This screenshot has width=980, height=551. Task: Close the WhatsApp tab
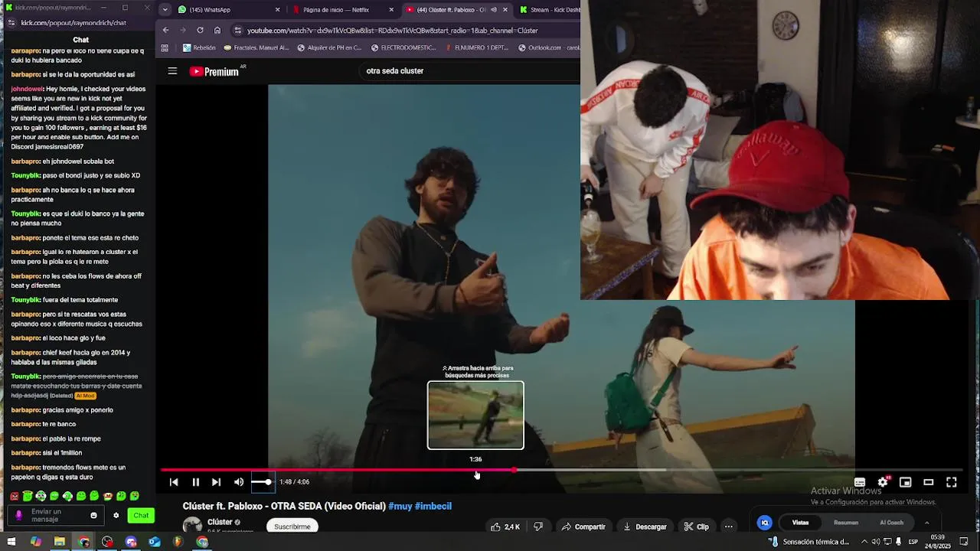tap(278, 10)
